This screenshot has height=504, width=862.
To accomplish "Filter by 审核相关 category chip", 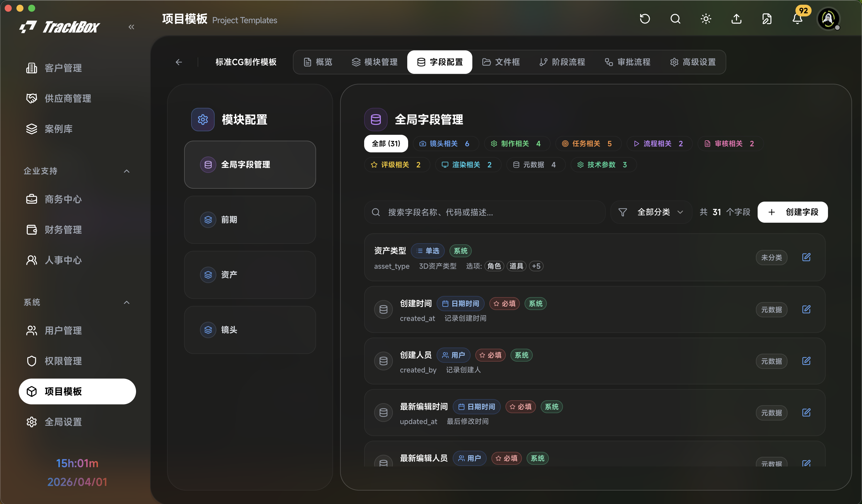I will (730, 144).
